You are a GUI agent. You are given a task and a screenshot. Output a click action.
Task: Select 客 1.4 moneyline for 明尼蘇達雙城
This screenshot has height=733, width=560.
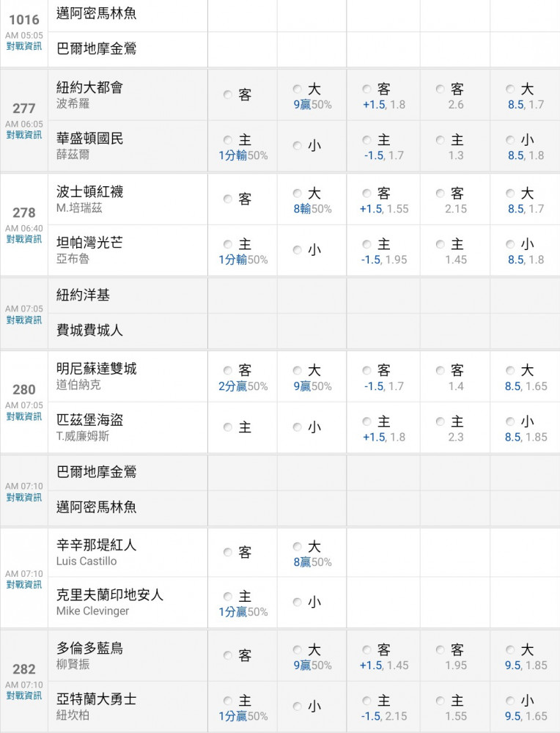[440, 371]
